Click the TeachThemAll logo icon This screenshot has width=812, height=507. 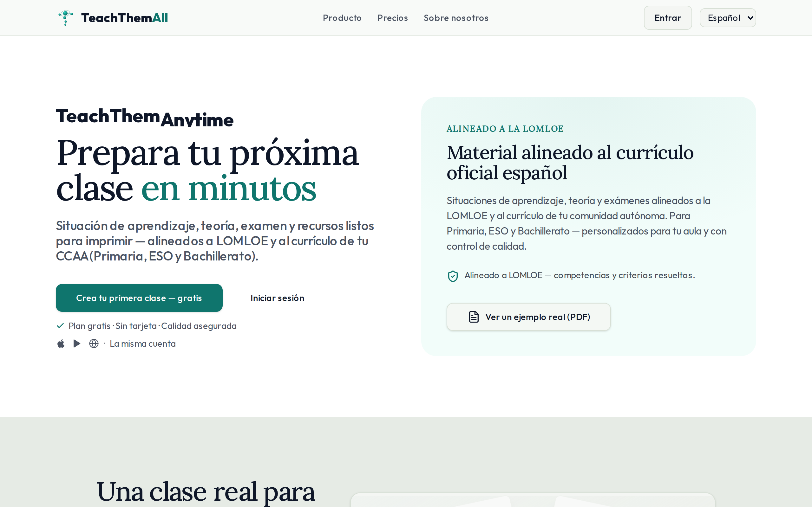65,18
